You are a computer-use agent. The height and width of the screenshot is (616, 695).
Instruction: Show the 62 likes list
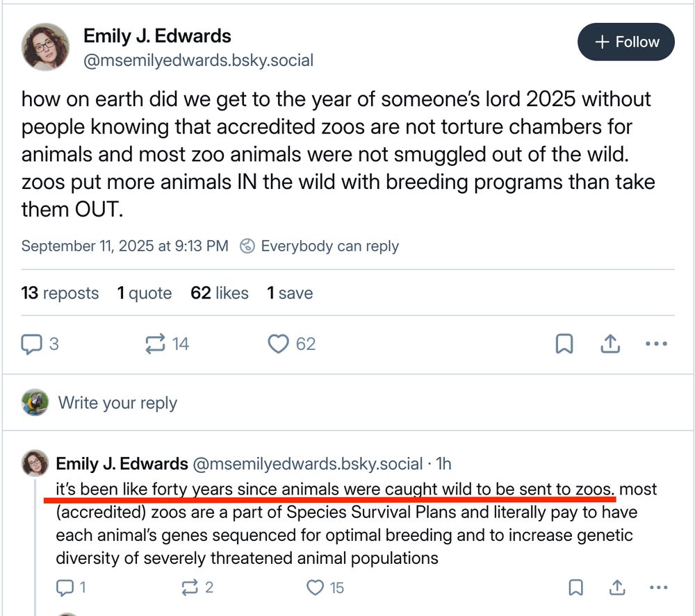coord(219,293)
